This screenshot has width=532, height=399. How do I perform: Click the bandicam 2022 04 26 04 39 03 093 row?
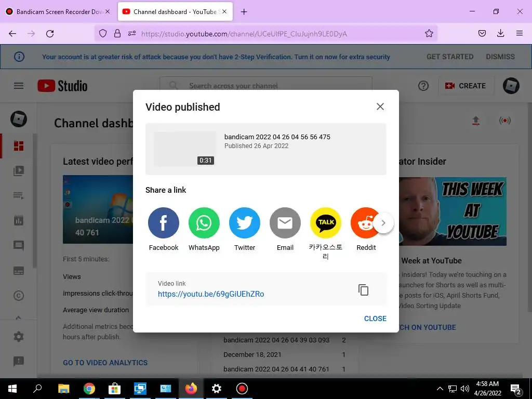coord(284,340)
